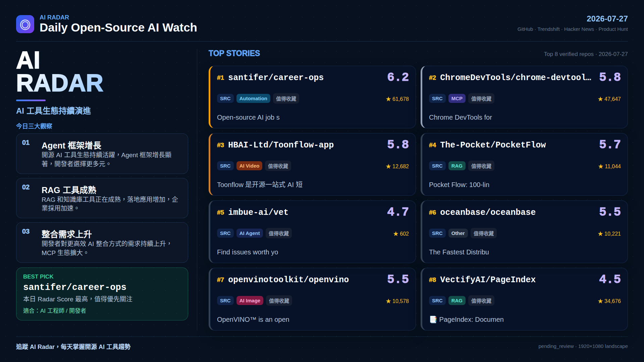
Task: Open the santifer/career-ops repo title
Action: pos(276,77)
